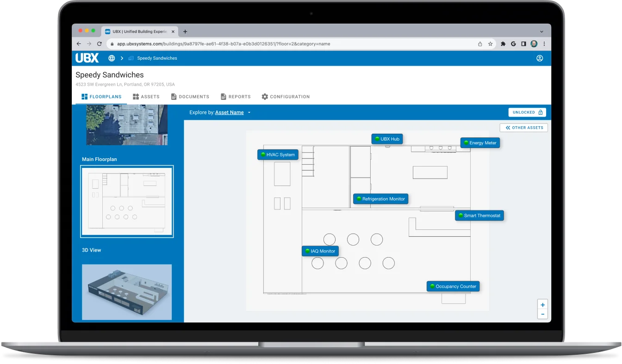Click the building icon beside Speedy Sandwiches breadcrumb
The width and height of the screenshot is (622, 364).
131,58
